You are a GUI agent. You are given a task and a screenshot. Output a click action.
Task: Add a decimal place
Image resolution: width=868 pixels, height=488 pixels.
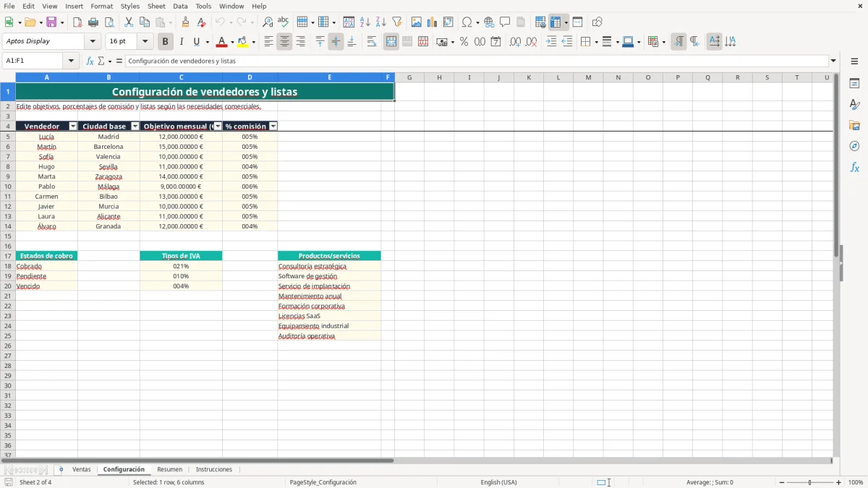[x=515, y=42]
